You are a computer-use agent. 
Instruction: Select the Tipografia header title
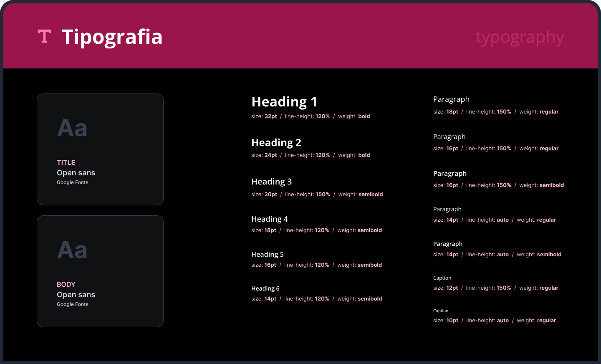pyautogui.click(x=112, y=37)
